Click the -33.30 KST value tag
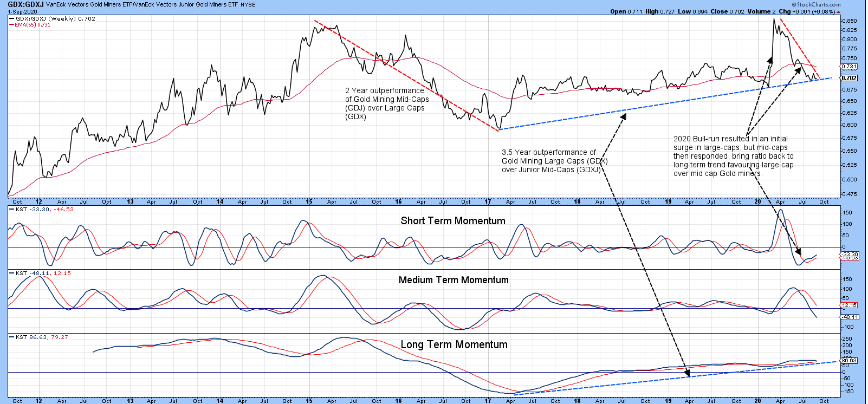The width and height of the screenshot is (868, 404). (x=850, y=254)
